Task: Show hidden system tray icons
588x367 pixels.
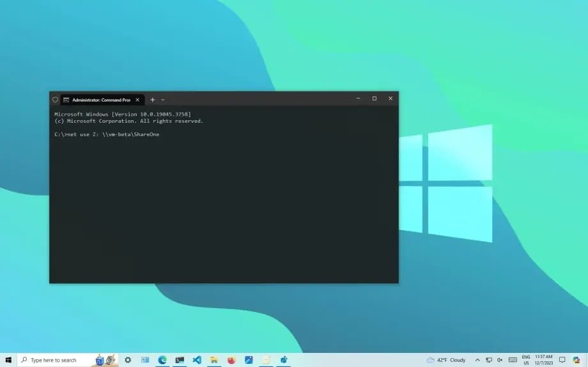Action: click(x=477, y=360)
